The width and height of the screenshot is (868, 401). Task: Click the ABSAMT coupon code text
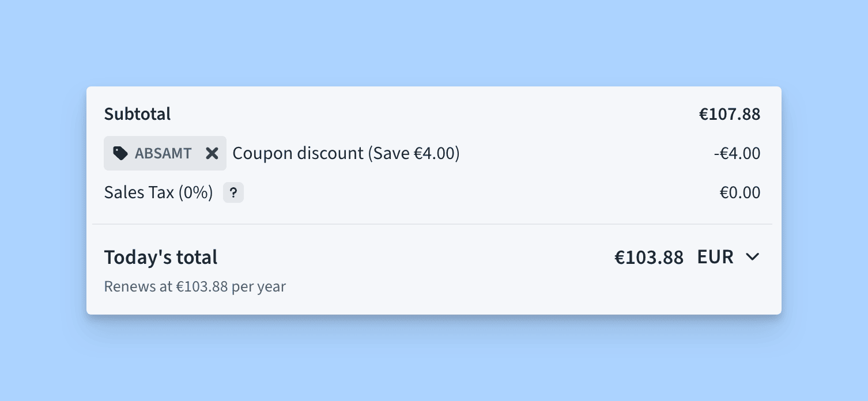[x=163, y=153]
